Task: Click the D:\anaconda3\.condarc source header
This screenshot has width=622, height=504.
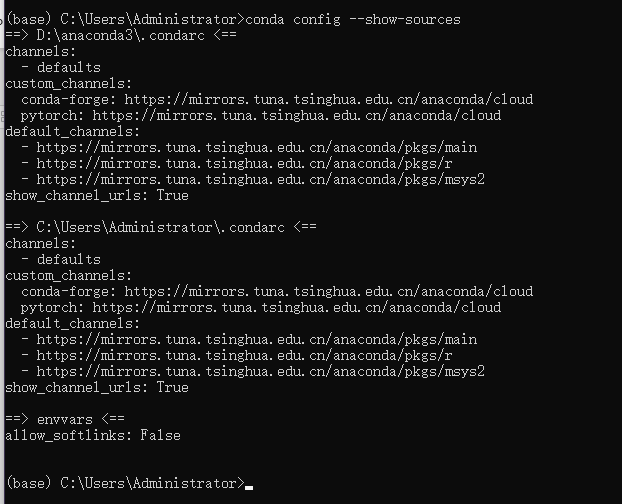Action: point(121,35)
